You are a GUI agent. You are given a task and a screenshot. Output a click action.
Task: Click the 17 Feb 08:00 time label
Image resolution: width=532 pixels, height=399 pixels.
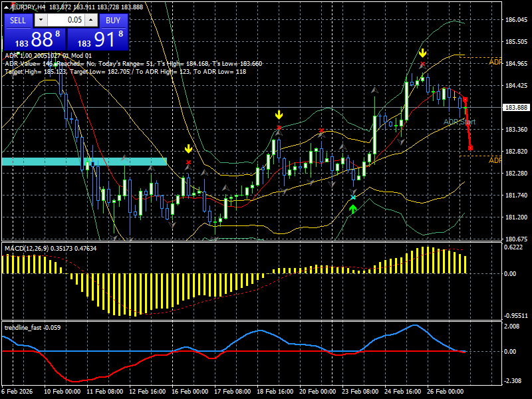tap(232, 392)
